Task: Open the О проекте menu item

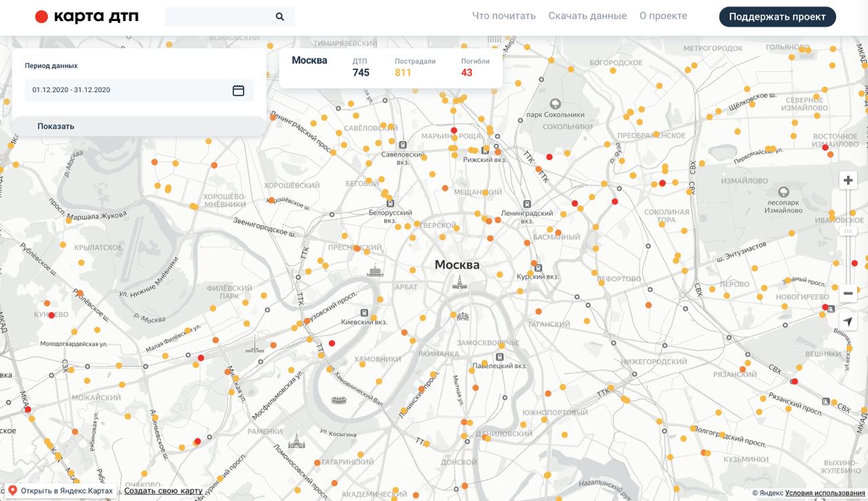Action: (x=663, y=16)
